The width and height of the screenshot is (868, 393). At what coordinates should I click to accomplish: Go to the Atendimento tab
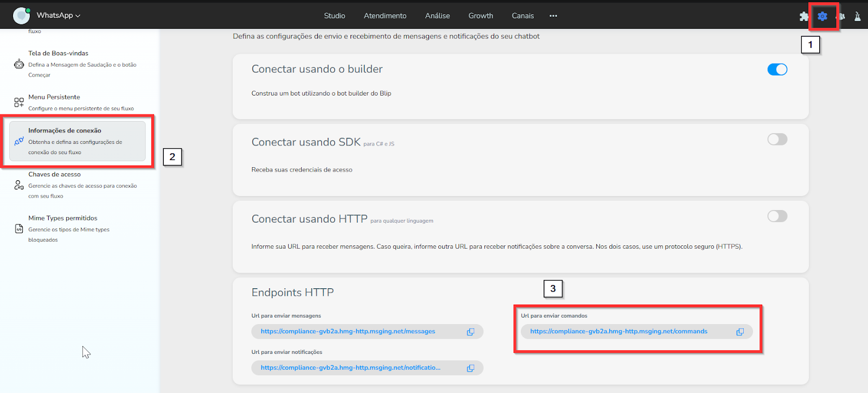coord(385,16)
